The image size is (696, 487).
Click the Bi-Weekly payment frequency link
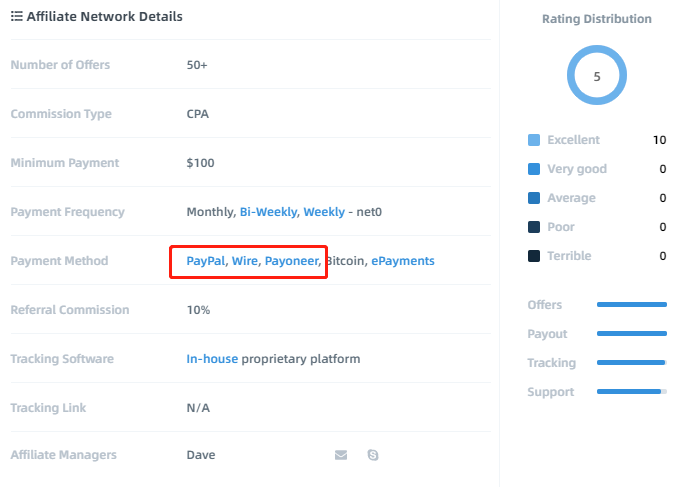[x=268, y=212]
